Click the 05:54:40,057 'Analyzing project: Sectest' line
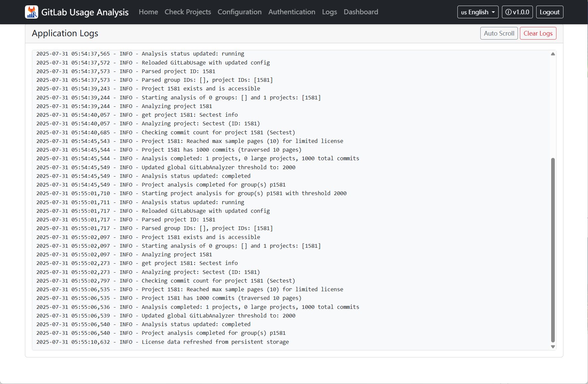588x384 pixels. (148, 123)
